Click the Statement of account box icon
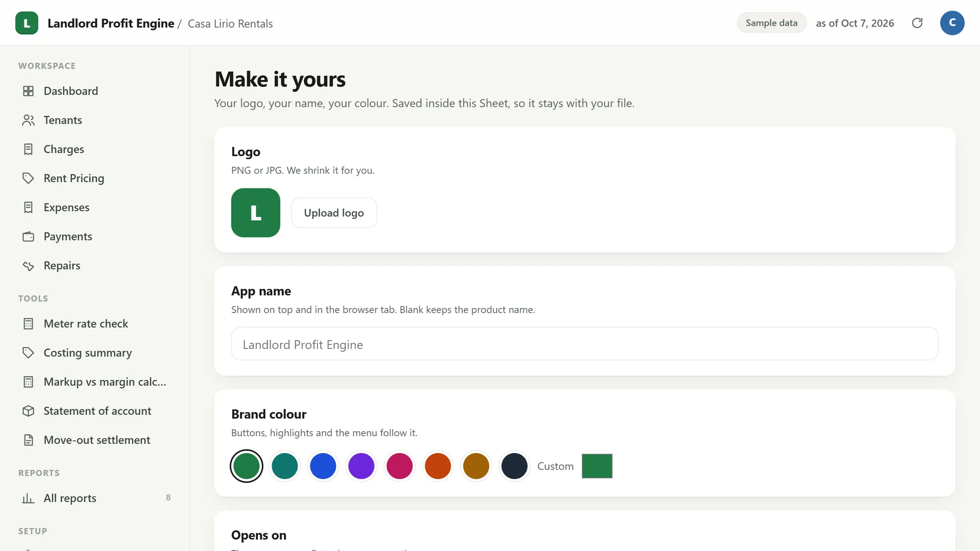This screenshot has height=551, width=980. click(29, 411)
